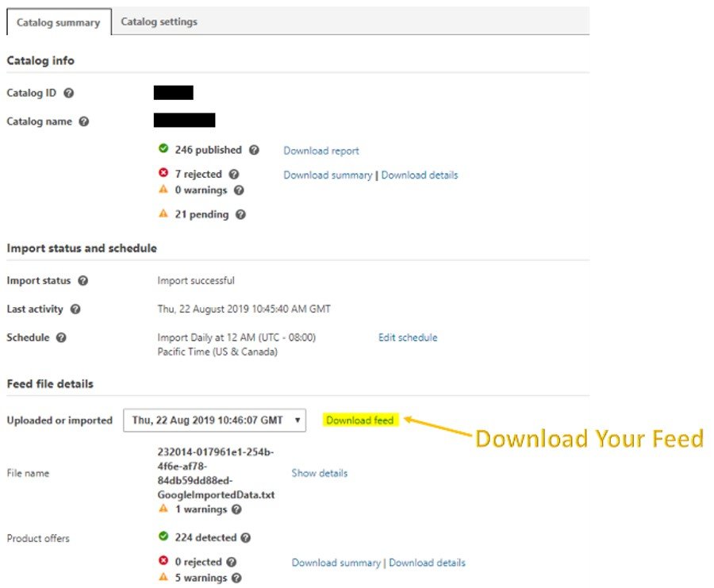Select the Catalog summary tab
Viewport: 714px width, 588px height.
pos(58,22)
